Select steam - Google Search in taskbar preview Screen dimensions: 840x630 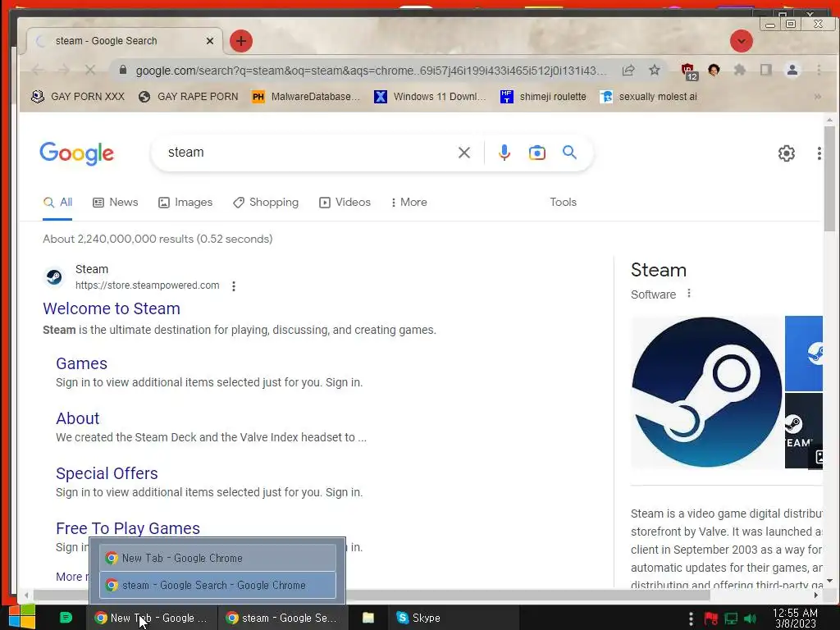coord(217,585)
